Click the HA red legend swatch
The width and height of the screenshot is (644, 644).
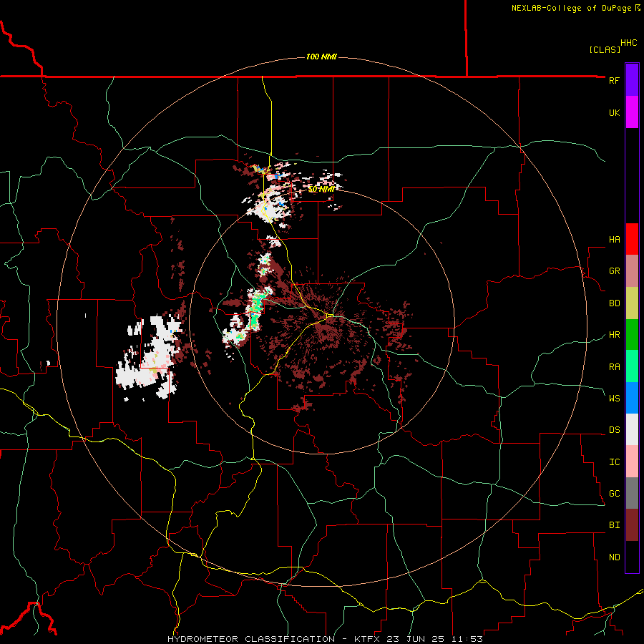632,239
